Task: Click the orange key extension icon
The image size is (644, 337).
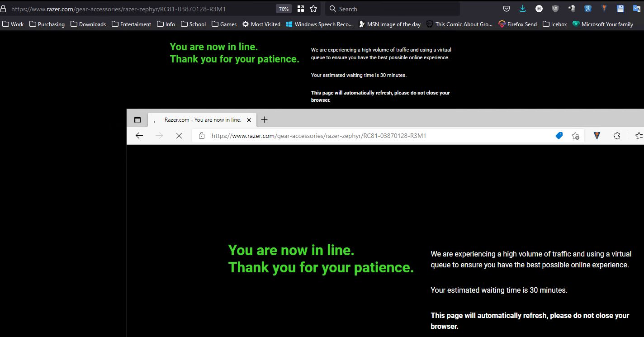Action: (604, 9)
